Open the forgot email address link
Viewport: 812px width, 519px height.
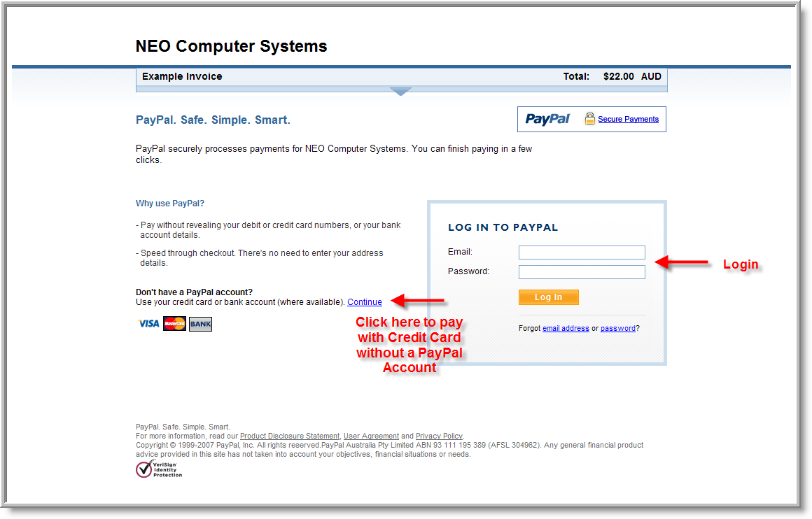point(566,328)
